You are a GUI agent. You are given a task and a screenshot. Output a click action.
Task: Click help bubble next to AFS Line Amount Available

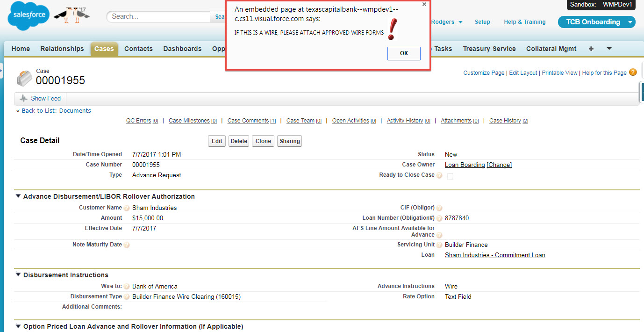(439, 235)
